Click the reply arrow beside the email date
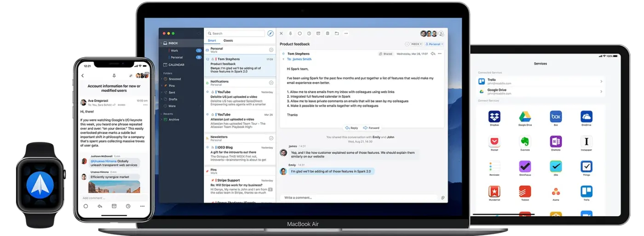Viewport: 644px width, 236px height. pos(433,54)
